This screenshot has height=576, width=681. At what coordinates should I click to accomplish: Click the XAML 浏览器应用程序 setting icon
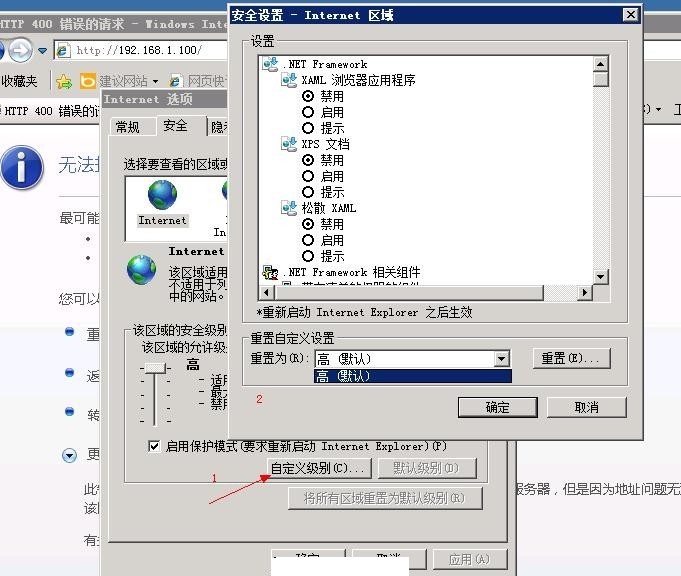pyautogui.click(x=290, y=80)
